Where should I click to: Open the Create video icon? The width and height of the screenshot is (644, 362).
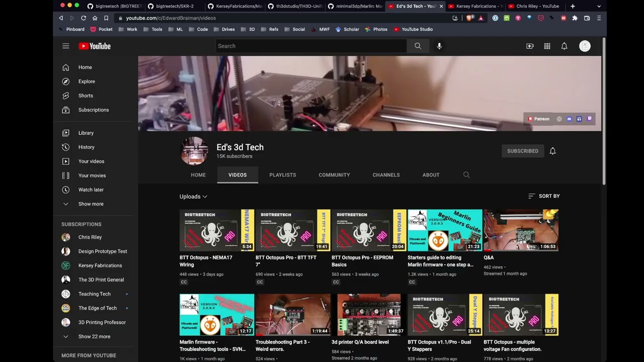click(530, 46)
